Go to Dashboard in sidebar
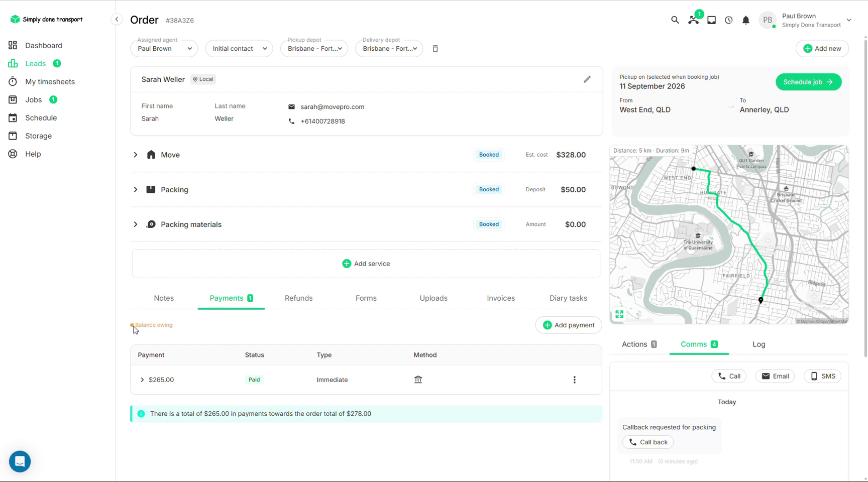The width and height of the screenshot is (868, 482). coord(44,45)
